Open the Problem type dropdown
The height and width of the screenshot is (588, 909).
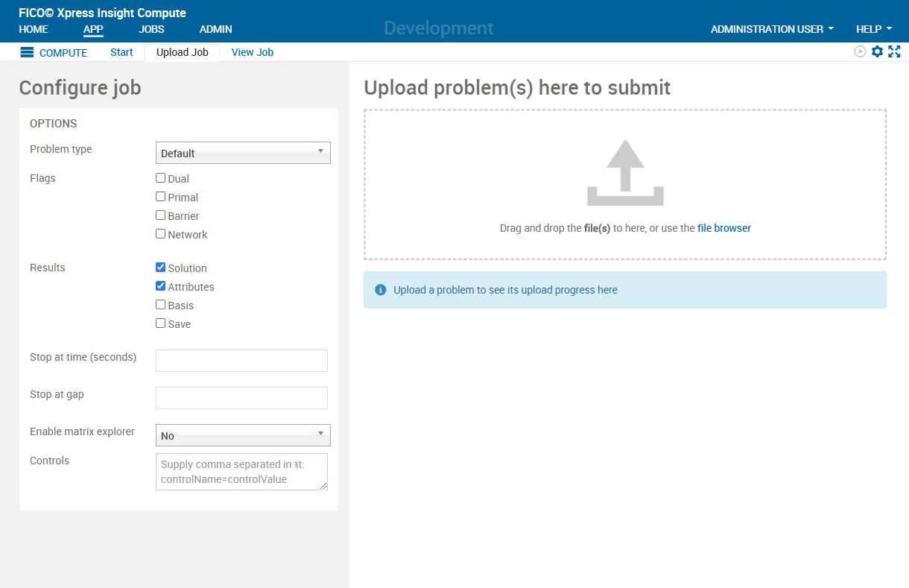(242, 153)
